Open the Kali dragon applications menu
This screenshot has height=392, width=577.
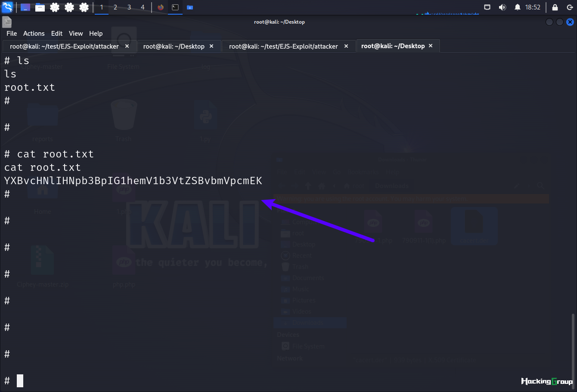click(x=8, y=7)
